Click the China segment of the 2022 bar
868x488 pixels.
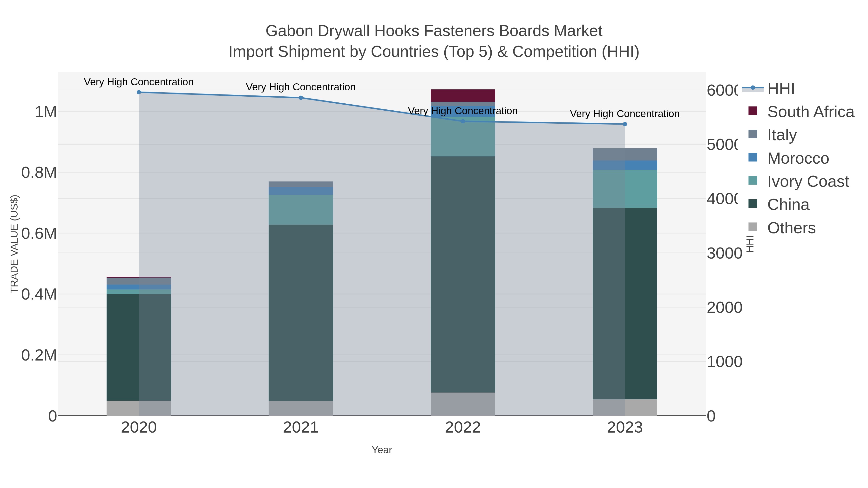coord(463,274)
